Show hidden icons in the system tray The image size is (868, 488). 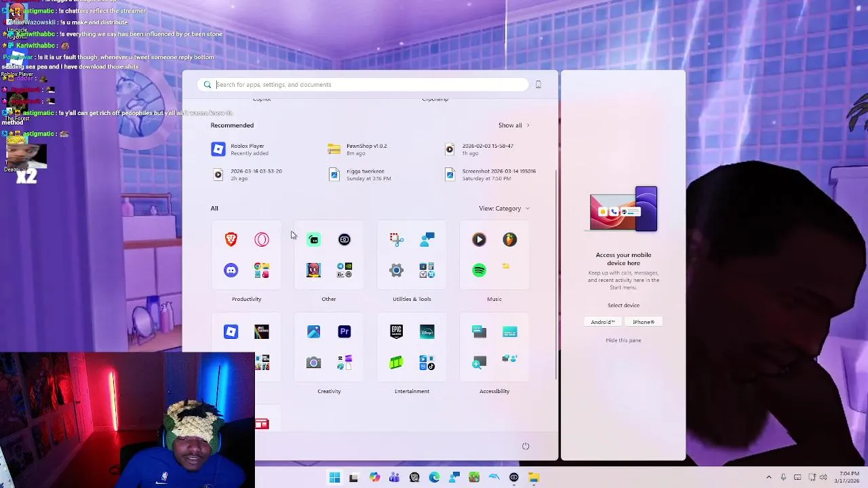click(769, 478)
